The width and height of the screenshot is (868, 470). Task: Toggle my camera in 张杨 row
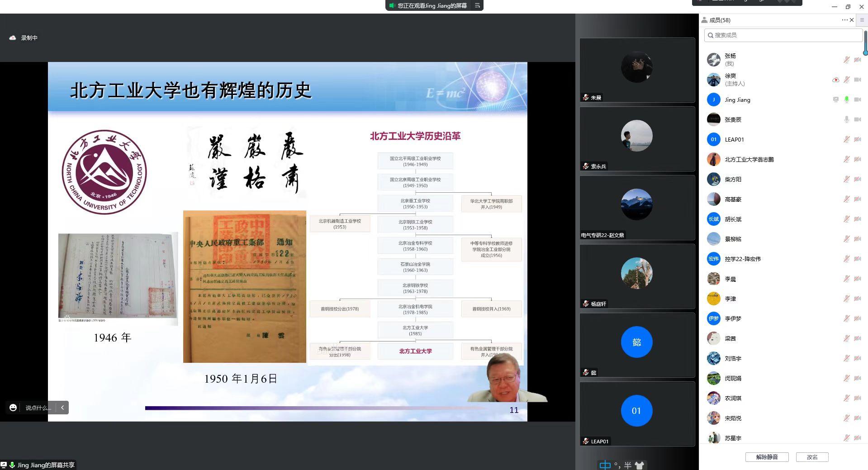[x=857, y=60]
